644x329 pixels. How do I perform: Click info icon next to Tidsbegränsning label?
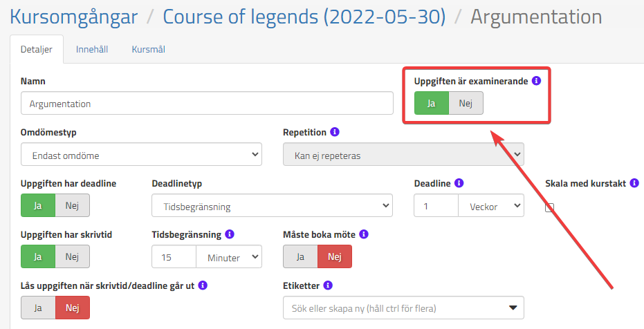(x=230, y=234)
